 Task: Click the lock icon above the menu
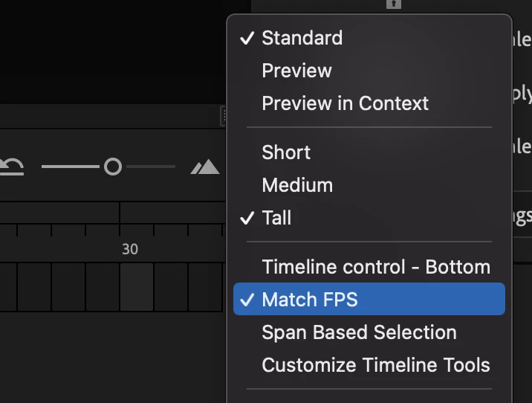click(x=393, y=4)
